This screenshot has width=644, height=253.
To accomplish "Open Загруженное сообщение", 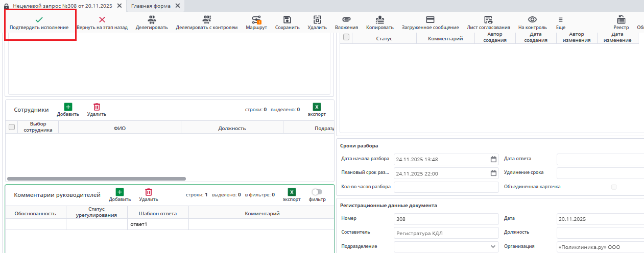I will coord(430,23).
